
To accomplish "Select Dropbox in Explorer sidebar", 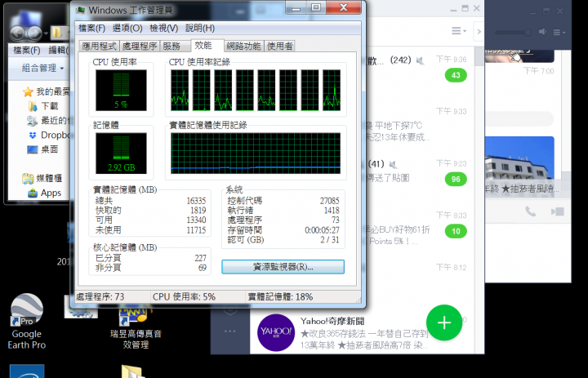I will click(x=49, y=135).
